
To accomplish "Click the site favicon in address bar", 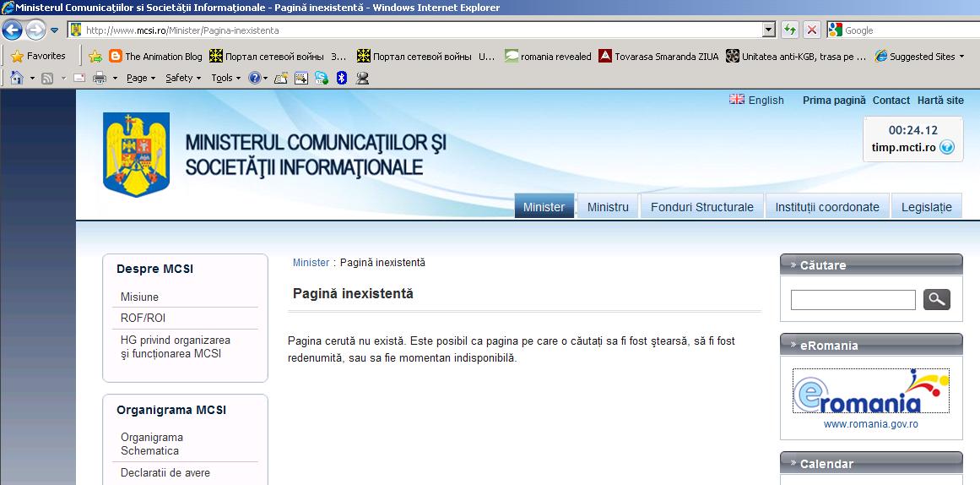I will [76, 30].
